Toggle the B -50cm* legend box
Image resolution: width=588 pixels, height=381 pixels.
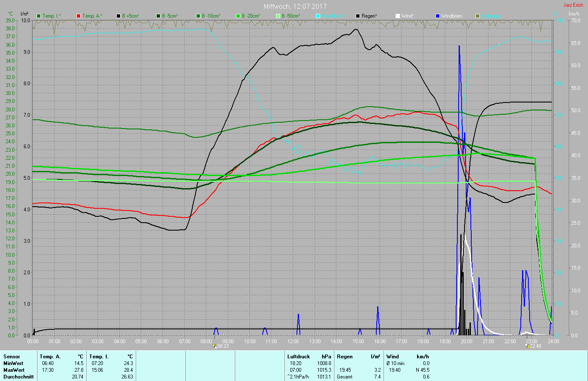pos(278,16)
